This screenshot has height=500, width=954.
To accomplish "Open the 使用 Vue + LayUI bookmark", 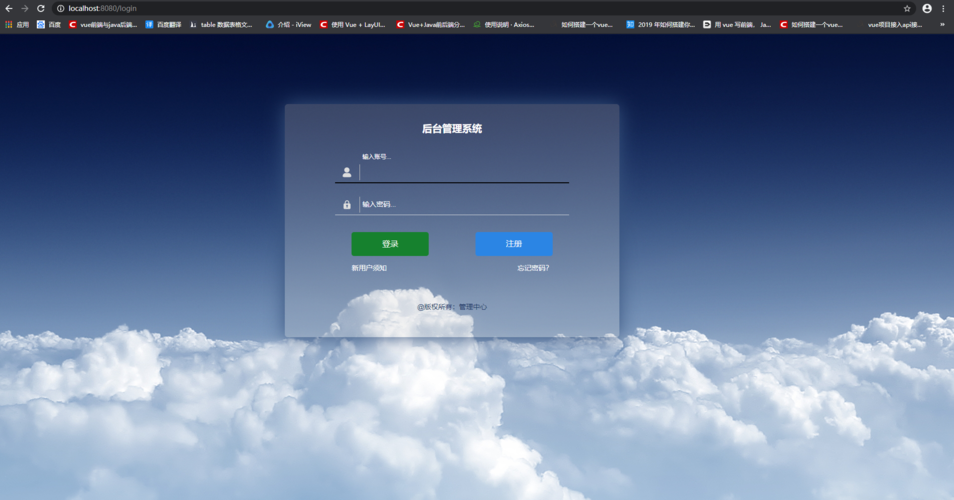I will pos(352,25).
